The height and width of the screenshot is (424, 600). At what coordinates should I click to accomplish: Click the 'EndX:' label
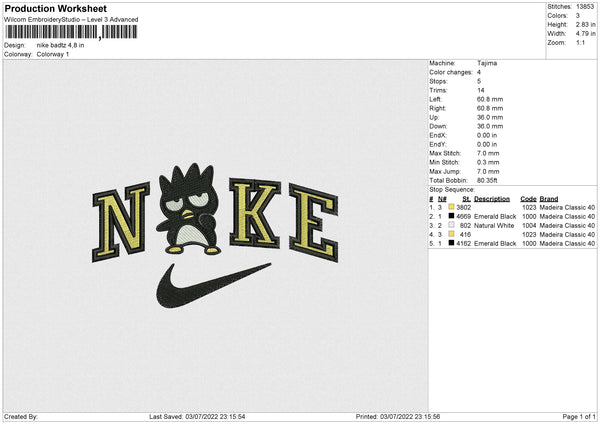[x=438, y=135]
